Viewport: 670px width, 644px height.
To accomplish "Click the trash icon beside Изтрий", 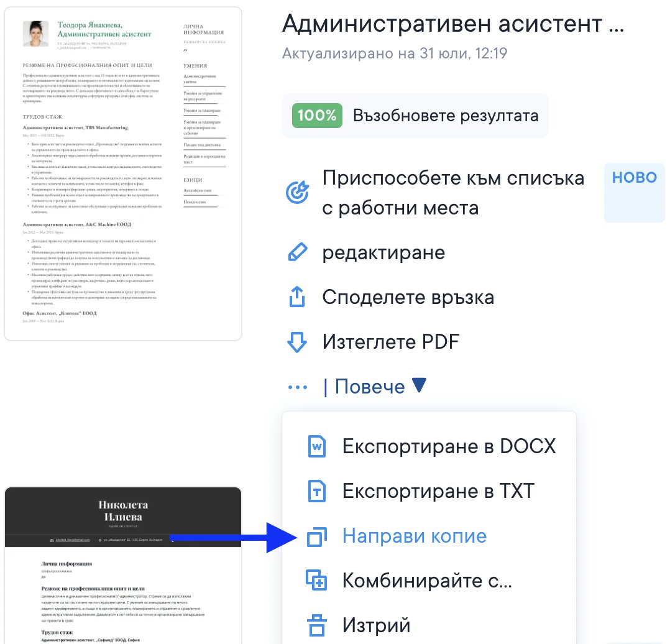I will 317,625.
